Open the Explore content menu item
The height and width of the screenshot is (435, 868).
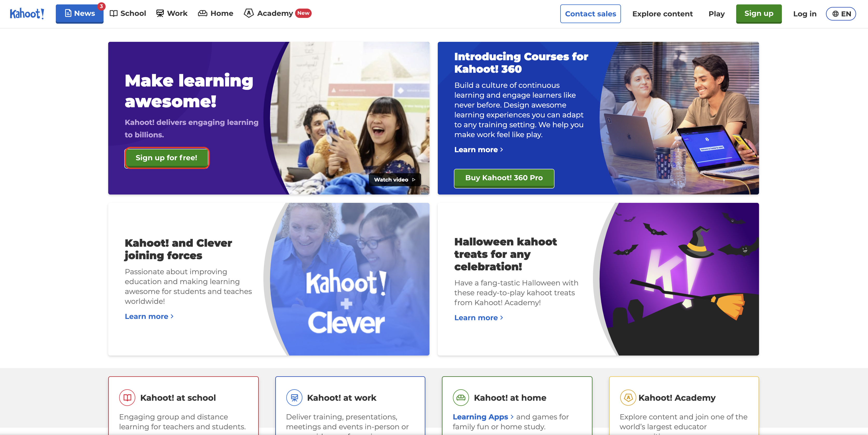[x=662, y=14]
